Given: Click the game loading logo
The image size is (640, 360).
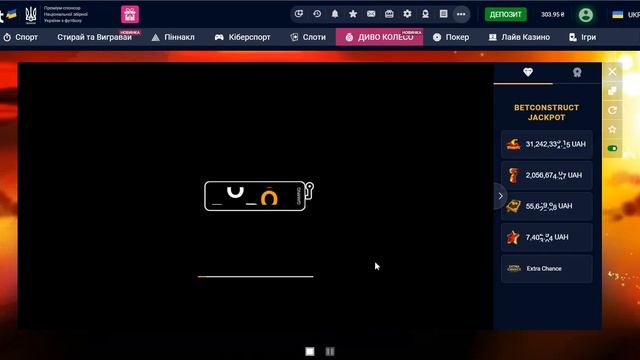Looking at the screenshot, I should [x=259, y=196].
